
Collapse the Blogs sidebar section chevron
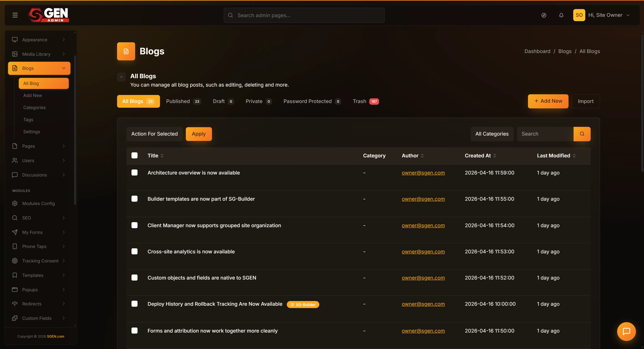[64, 68]
